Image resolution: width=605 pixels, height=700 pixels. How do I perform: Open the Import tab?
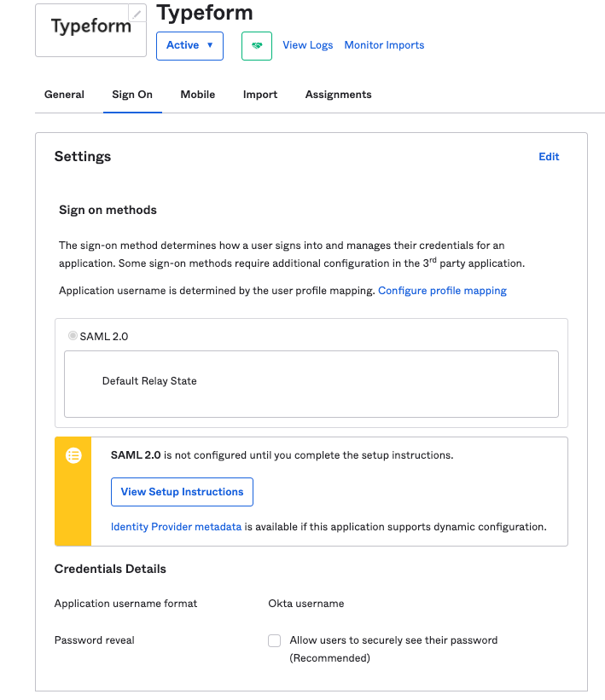(260, 95)
